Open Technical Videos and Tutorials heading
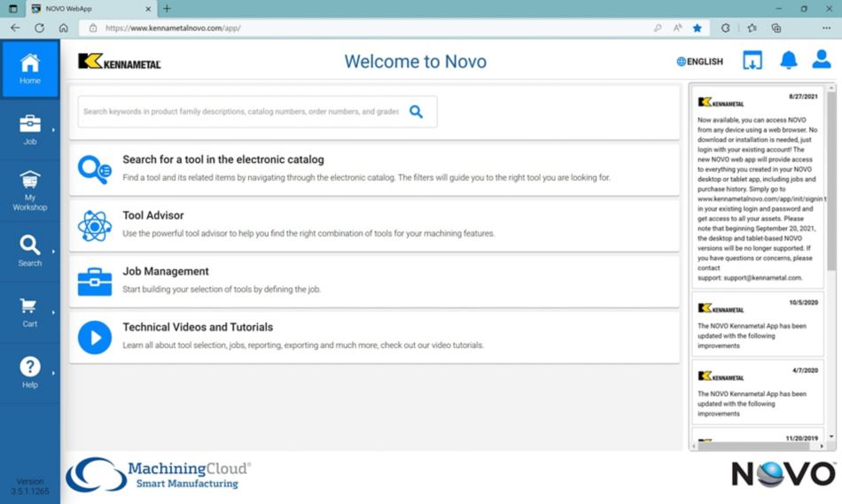 [198, 327]
